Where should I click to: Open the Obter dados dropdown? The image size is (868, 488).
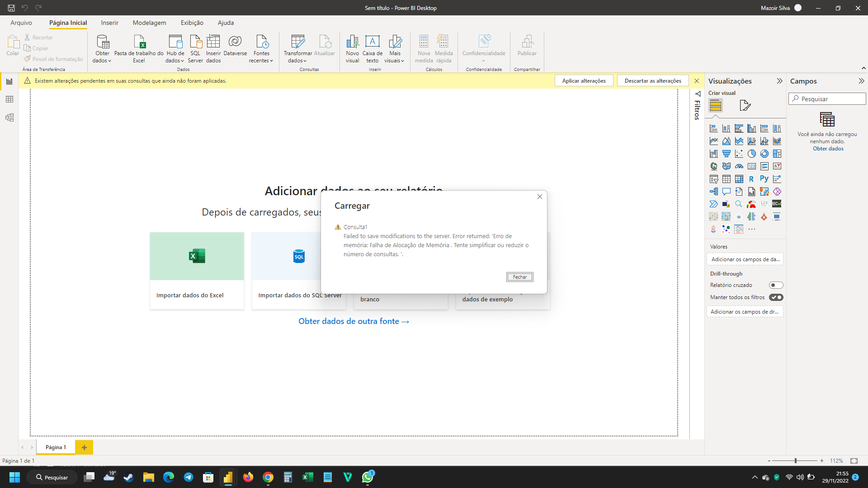pos(102,49)
